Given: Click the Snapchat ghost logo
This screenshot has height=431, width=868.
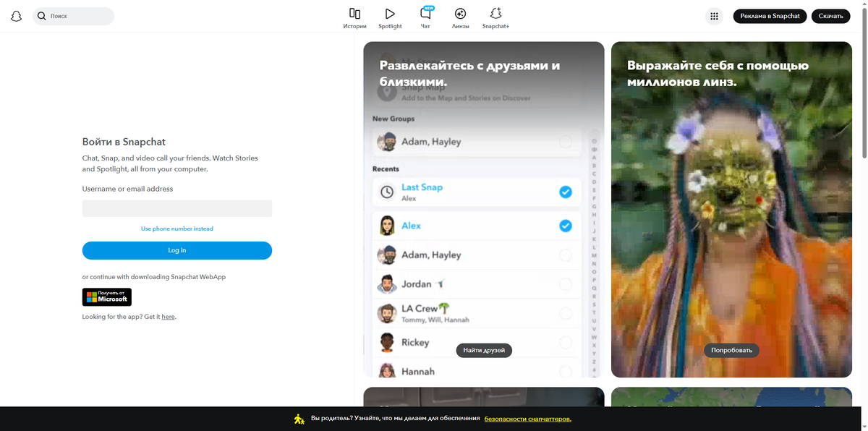Looking at the screenshot, I should 16,16.
